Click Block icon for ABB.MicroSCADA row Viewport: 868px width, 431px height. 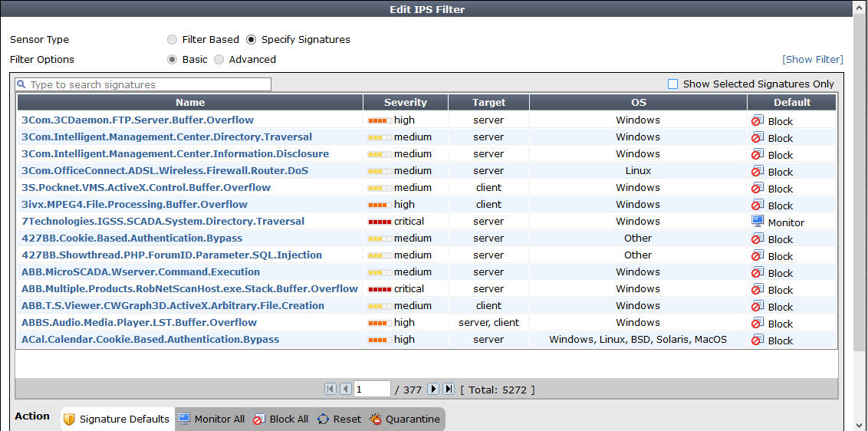click(x=758, y=272)
